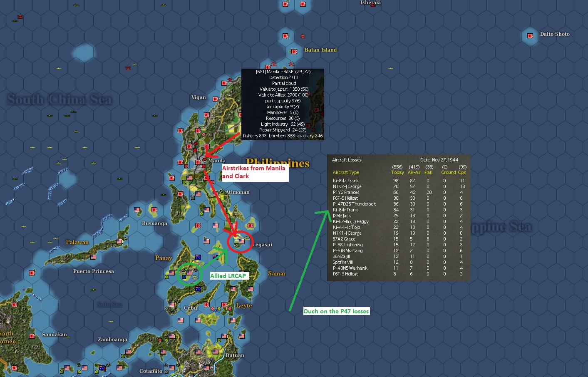This screenshot has width=588, height=377.
Task: Click the Ki-67-Ia (T) Peggy row
Action: coord(399,221)
